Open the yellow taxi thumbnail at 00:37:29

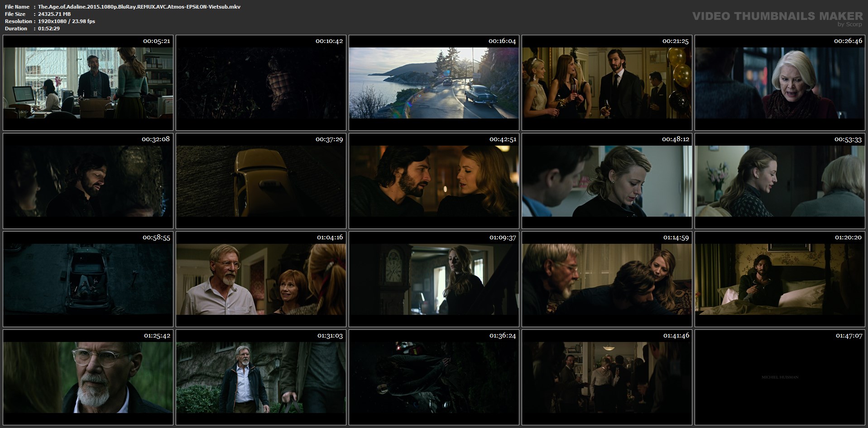point(261,181)
